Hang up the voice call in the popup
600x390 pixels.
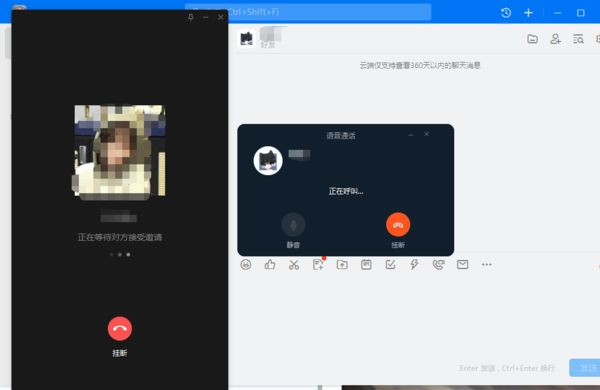(x=398, y=225)
